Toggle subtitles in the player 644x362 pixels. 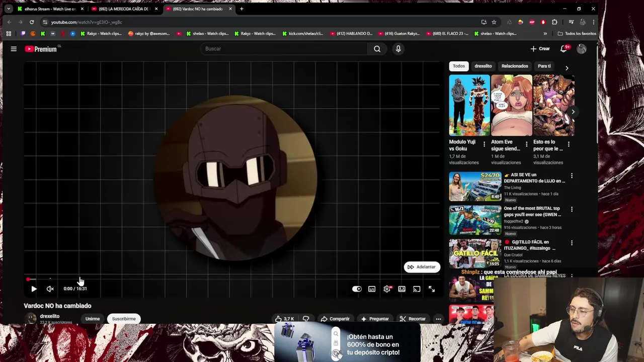tap(372, 289)
